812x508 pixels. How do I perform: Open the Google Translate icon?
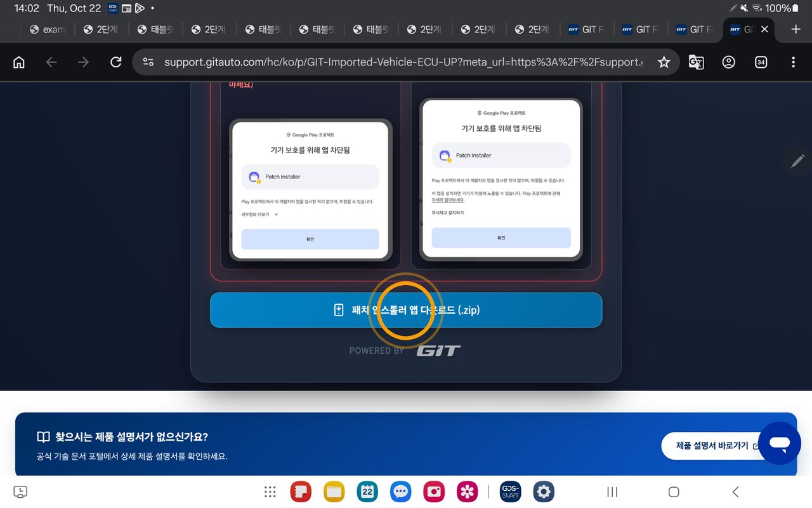[696, 62]
